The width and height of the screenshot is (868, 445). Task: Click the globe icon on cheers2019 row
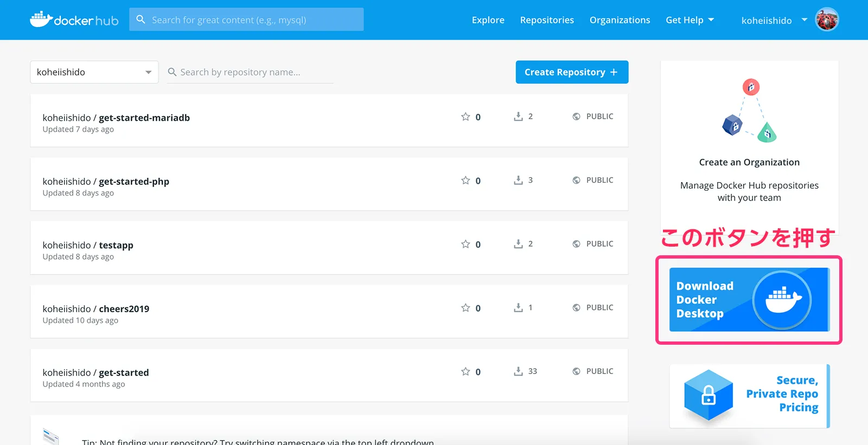click(576, 307)
